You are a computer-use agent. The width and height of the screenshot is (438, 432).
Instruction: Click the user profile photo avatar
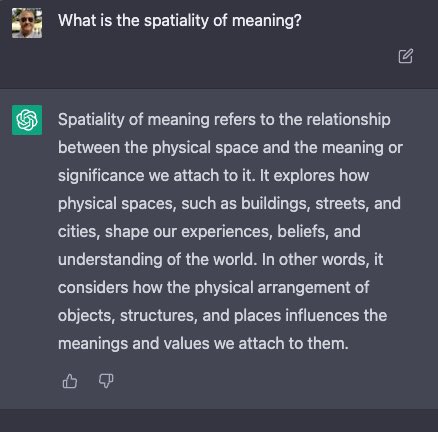pyautogui.click(x=27, y=23)
